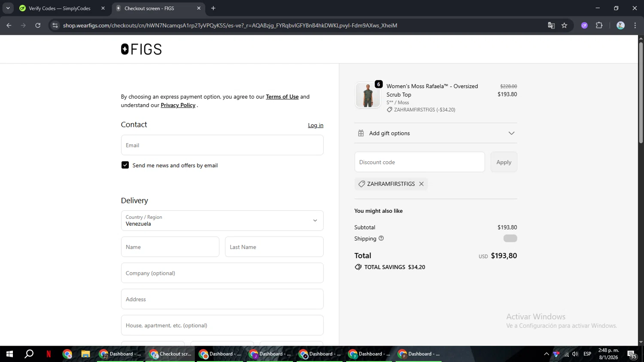Screen dimensions: 644x362
Task: Click the Discount code input
Action: click(x=419, y=162)
